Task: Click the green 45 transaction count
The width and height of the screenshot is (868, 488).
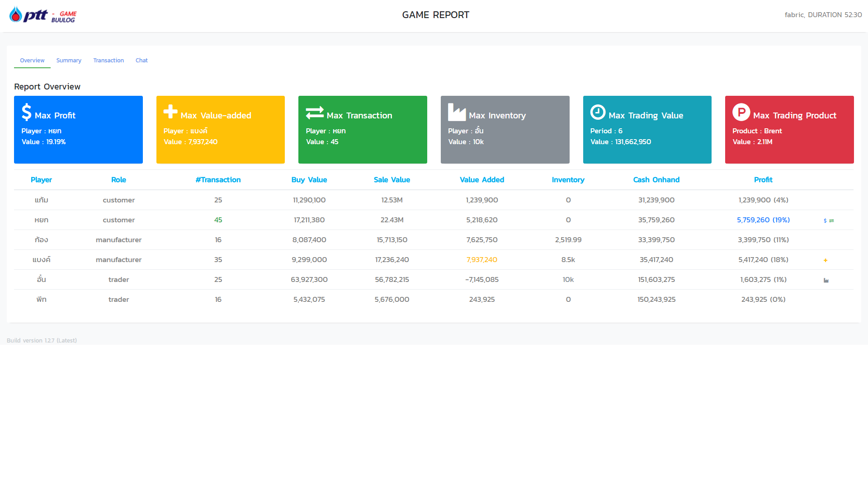Action: pyautogui.click(x=218, y=220)
